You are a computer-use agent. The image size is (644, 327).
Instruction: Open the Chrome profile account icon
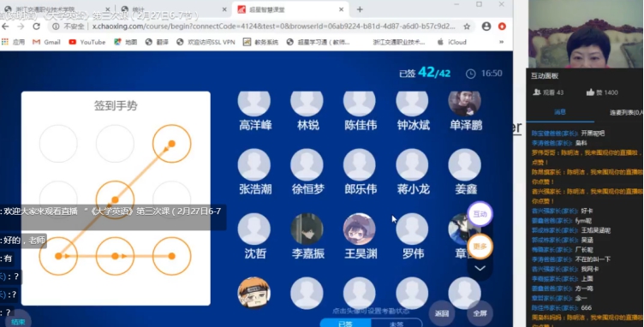point(486,27)
